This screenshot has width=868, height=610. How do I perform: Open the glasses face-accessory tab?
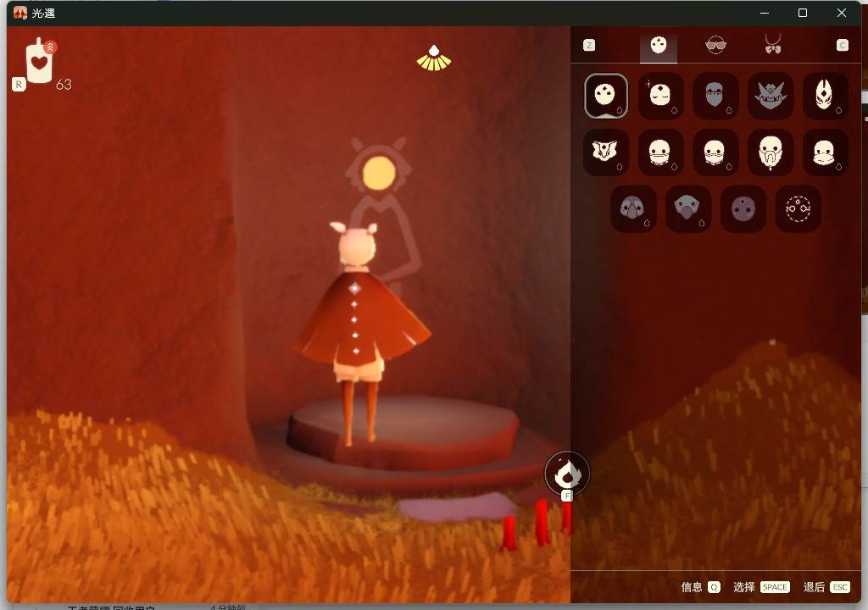point(715,46)
